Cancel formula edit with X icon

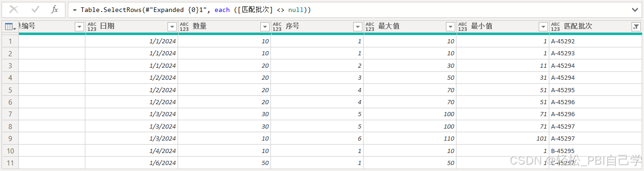click(x=14, y=10)
